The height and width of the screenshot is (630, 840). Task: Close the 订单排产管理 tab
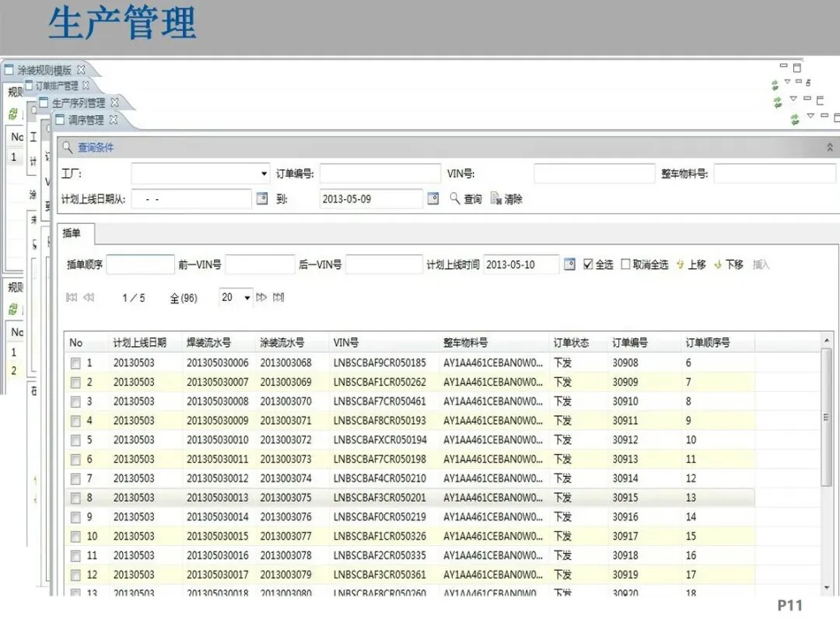(x=86, y=86)
